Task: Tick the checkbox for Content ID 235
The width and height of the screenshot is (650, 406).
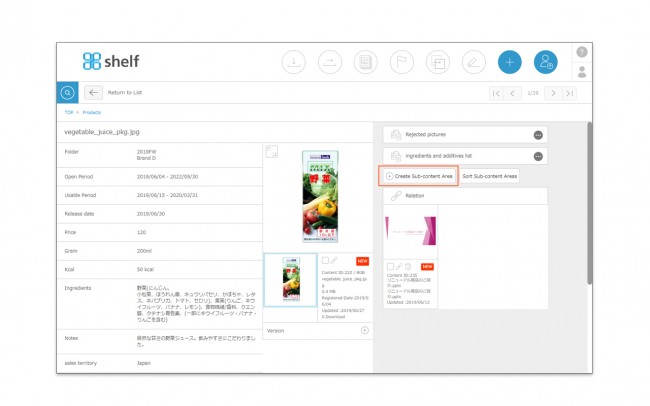Action: click(390, 267)
